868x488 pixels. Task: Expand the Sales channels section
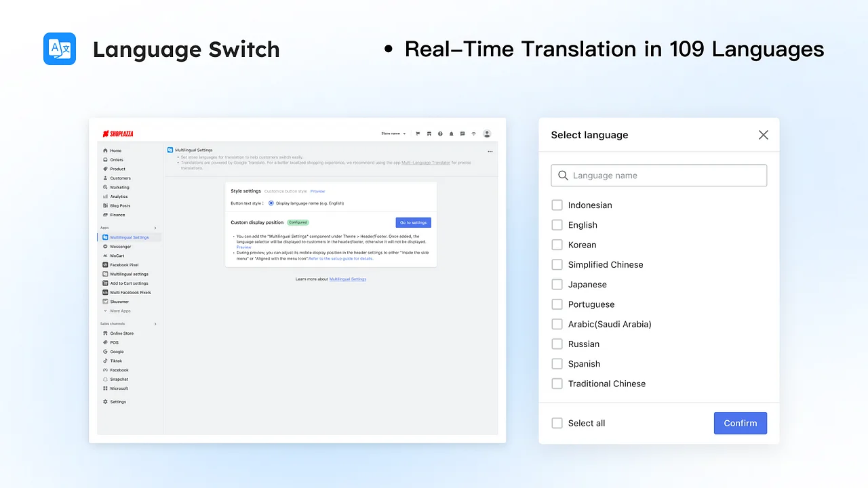[155, 323]
